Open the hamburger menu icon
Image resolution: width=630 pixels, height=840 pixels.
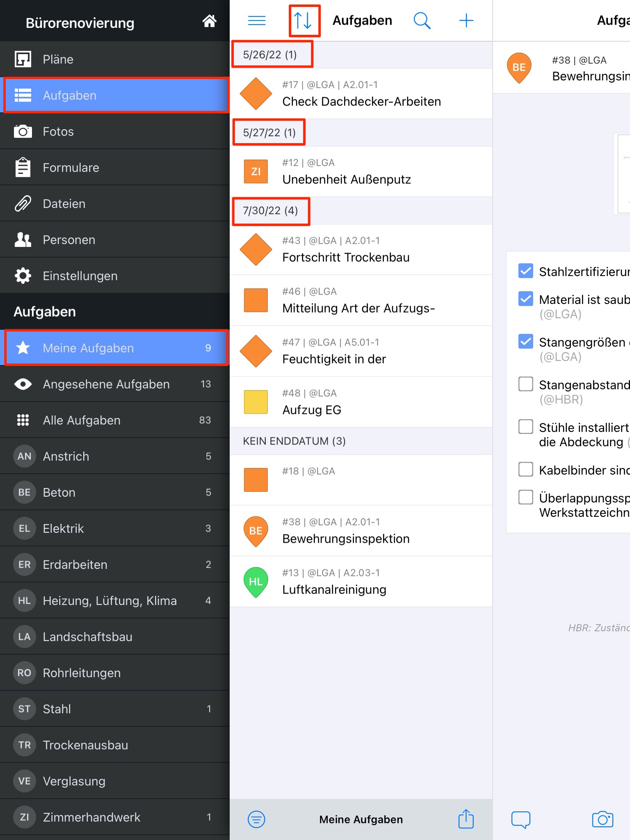point(257,21)
